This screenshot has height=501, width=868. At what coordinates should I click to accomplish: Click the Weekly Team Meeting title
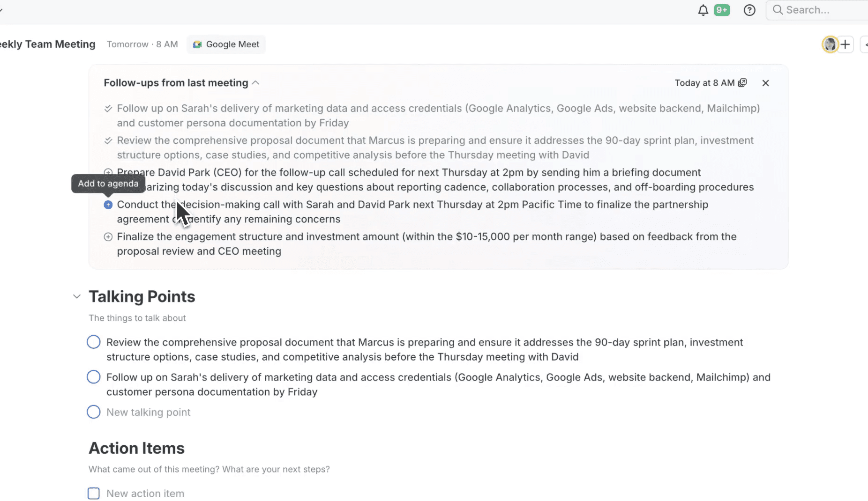[48, 44]
